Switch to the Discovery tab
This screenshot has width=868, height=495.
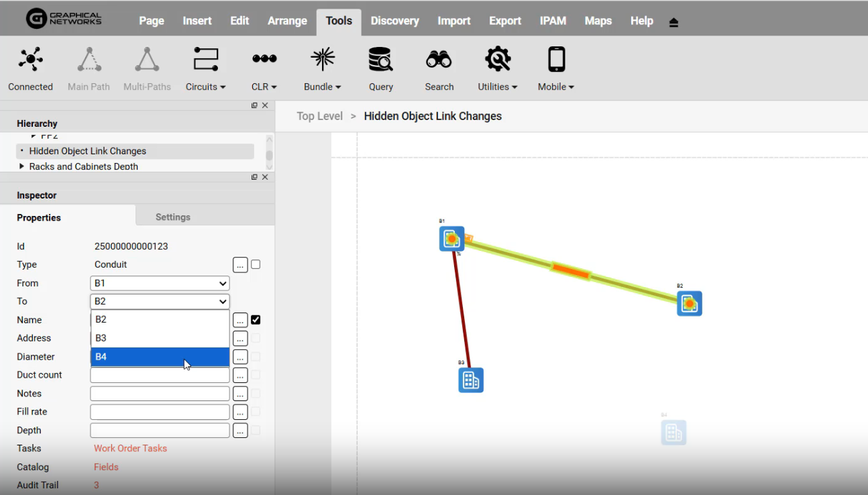[395, 21]
